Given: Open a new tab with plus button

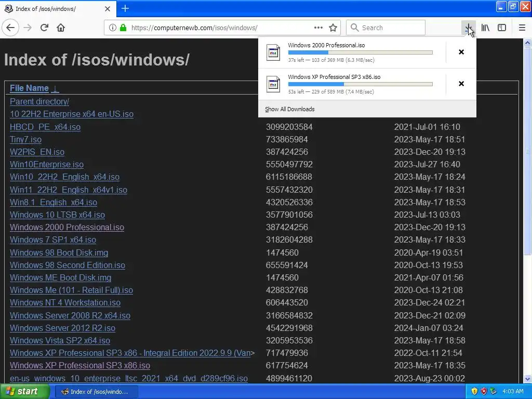Looking at the screenshot, I should 125,8.
